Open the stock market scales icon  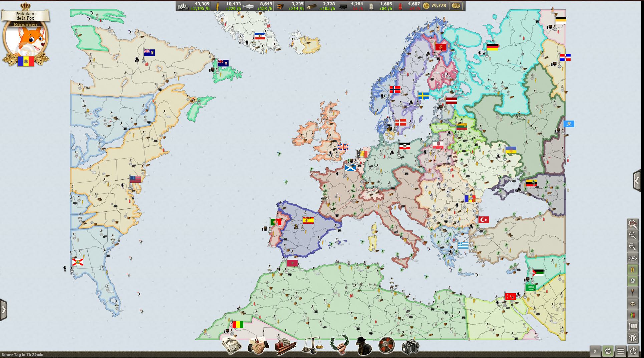[x=312, y=346]
